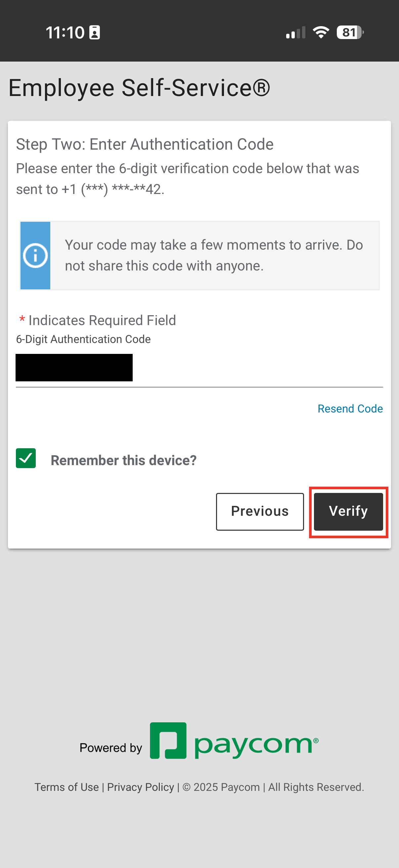Click the green Paycom logo mark
Screen dimensions: 399x868
(x=168, y=740)
